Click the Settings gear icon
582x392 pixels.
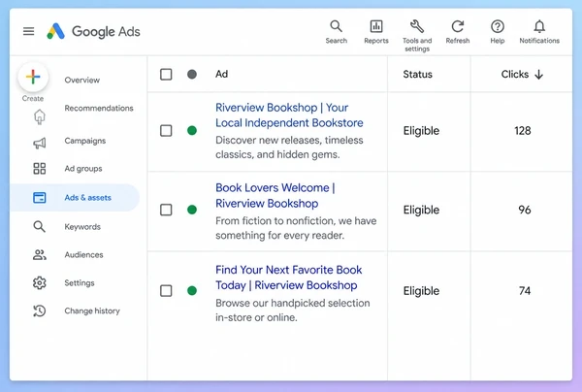click(40, 283)
